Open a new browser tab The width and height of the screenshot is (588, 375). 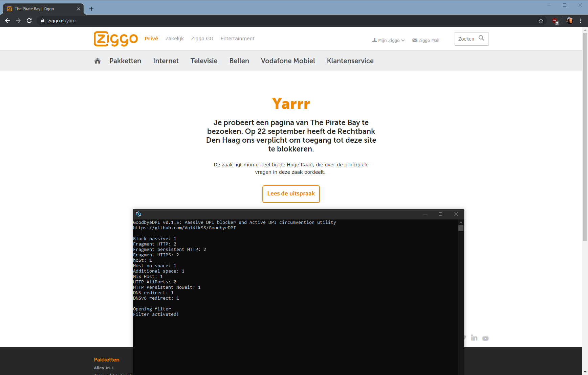(91, 9)
